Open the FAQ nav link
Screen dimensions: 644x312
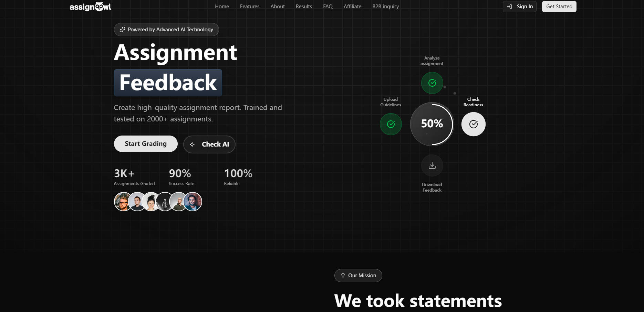(x=328, y=7)
